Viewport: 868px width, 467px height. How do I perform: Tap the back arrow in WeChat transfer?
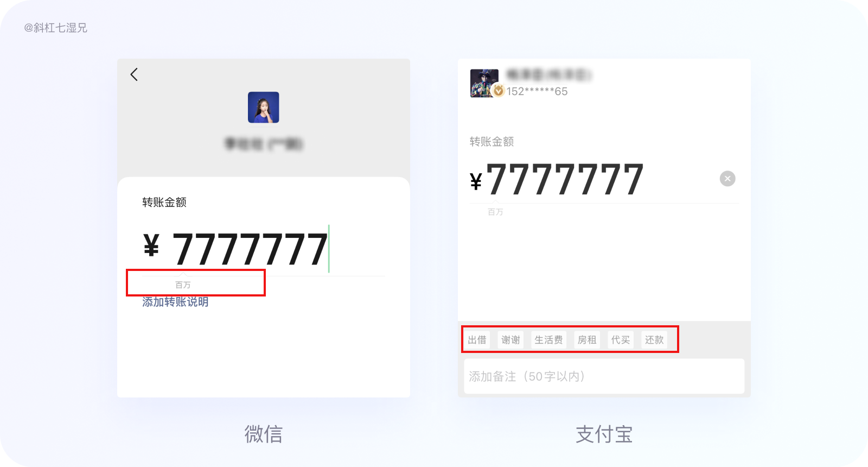coord(134,74)
